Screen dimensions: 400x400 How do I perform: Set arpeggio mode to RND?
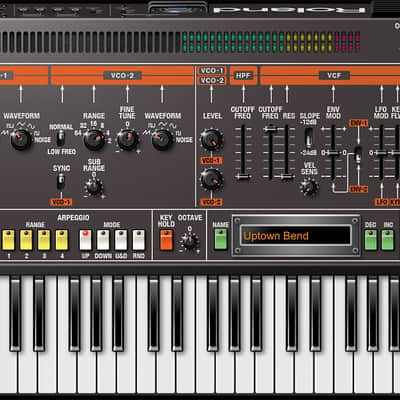(139, 240)
